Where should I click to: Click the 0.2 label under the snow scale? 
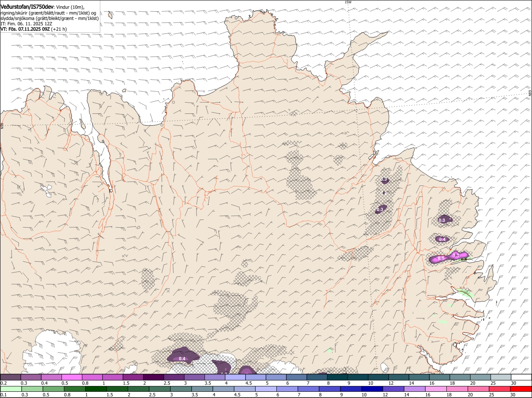3,383
